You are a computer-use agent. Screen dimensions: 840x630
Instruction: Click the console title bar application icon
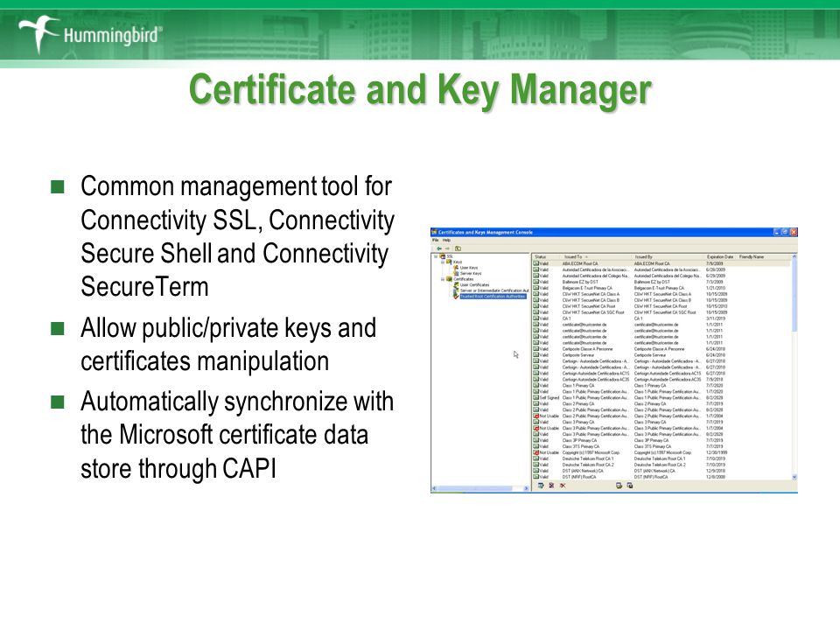435,232
